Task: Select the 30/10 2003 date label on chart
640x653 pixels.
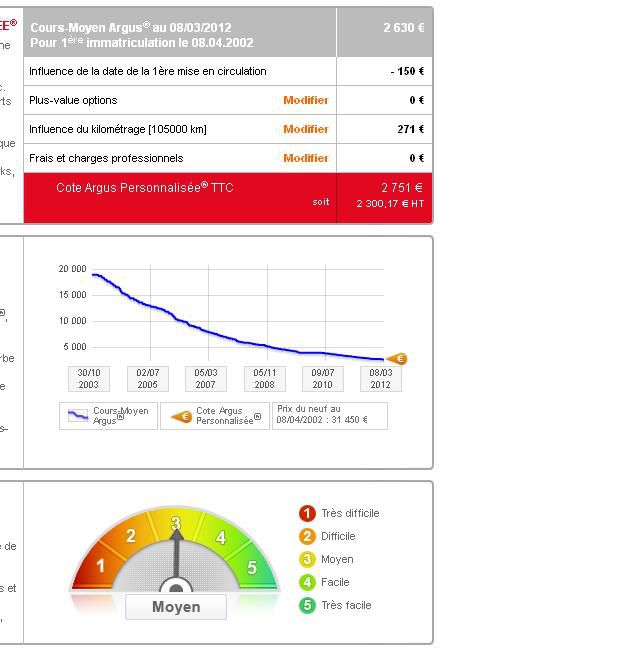Action: point(89,378)
